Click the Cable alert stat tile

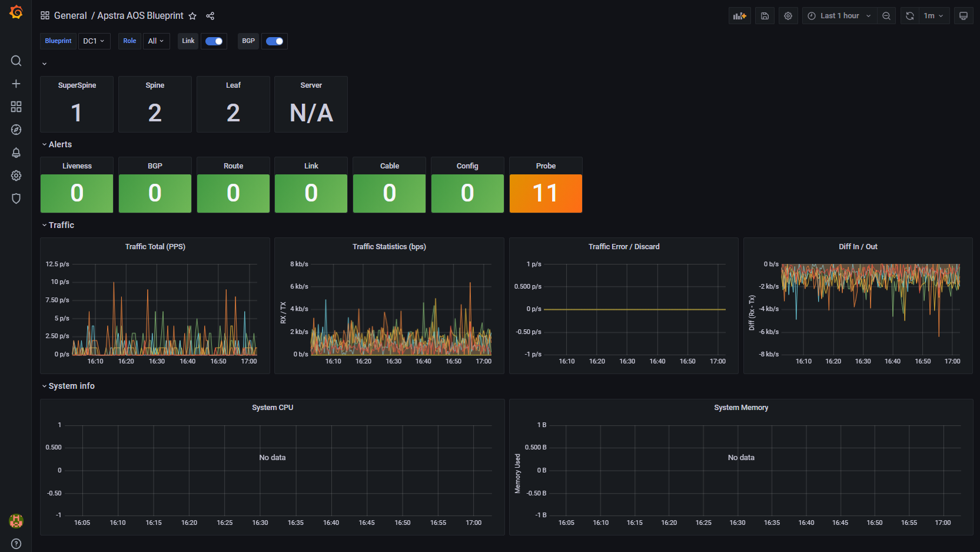(x=390, y=193)
